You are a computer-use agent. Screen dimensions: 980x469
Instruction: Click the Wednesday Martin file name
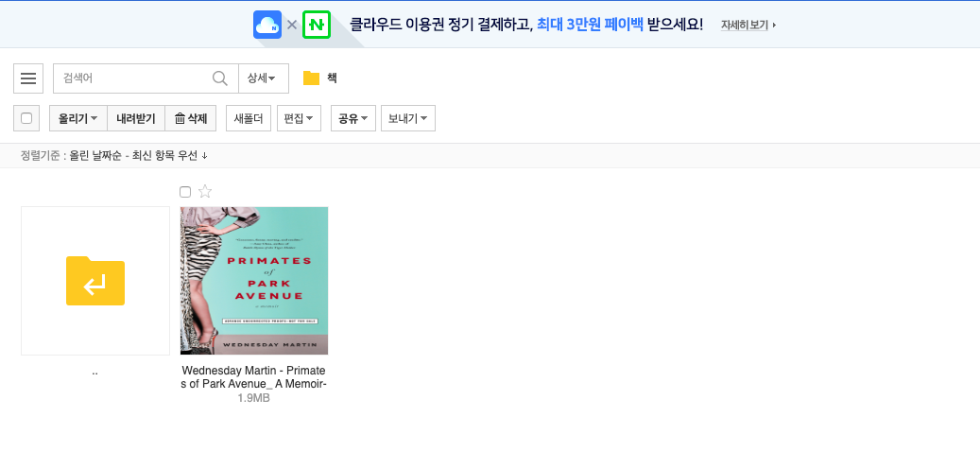[254, 377]
